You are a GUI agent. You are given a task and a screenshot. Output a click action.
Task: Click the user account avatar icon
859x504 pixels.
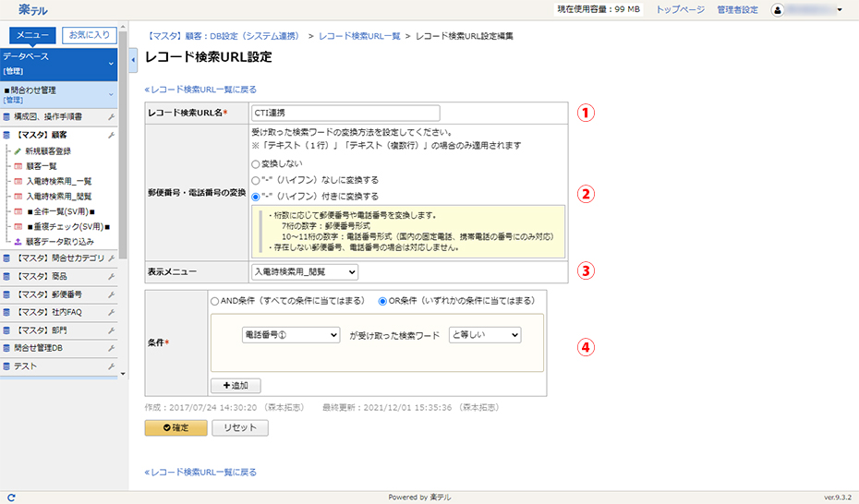point(777,10)
